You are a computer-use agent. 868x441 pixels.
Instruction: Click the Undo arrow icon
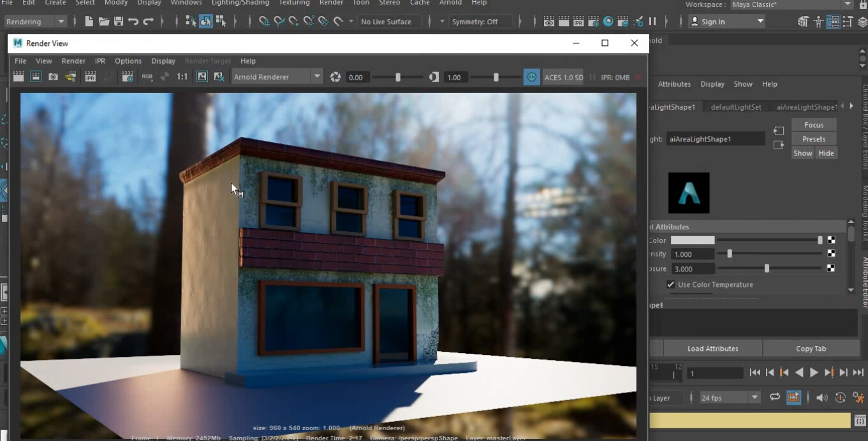click(133, 22)
